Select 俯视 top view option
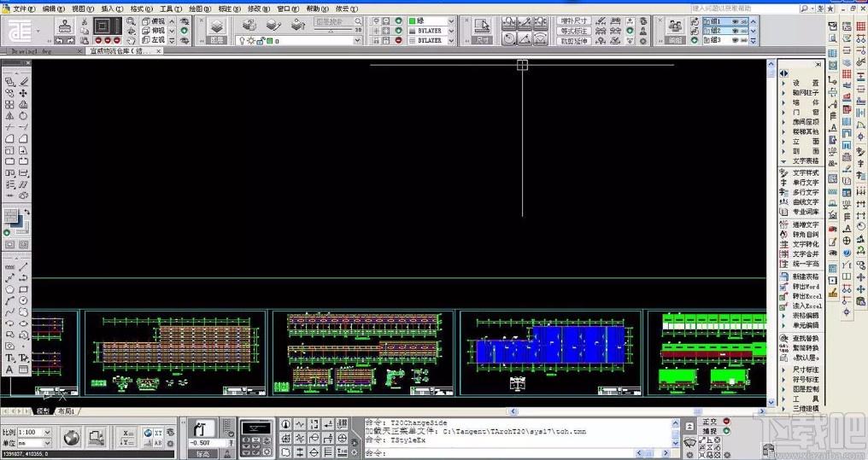Image resolution: width=868 pixels, height=460 pixels. pyautogui.click(x=154, y=21)
